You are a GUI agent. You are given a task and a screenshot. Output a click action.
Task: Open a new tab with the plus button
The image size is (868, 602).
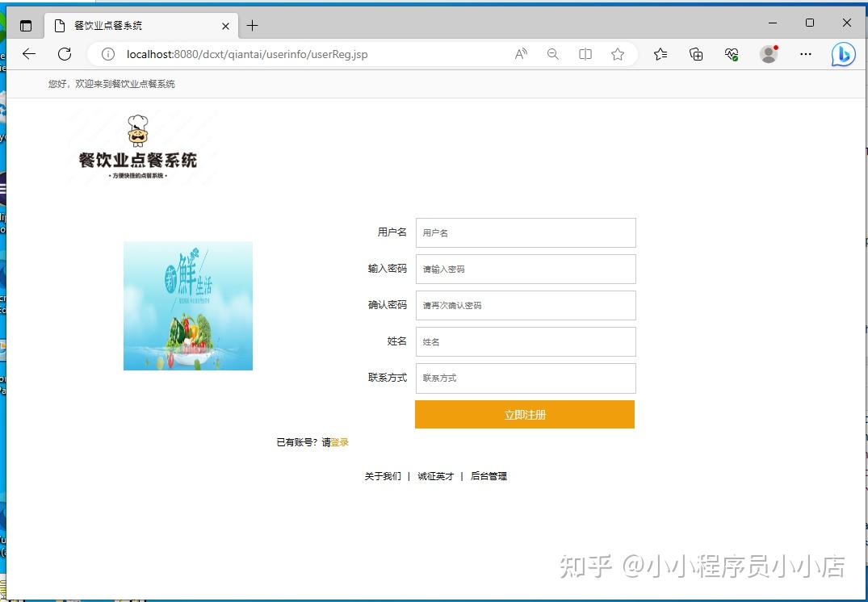point(253,25)
